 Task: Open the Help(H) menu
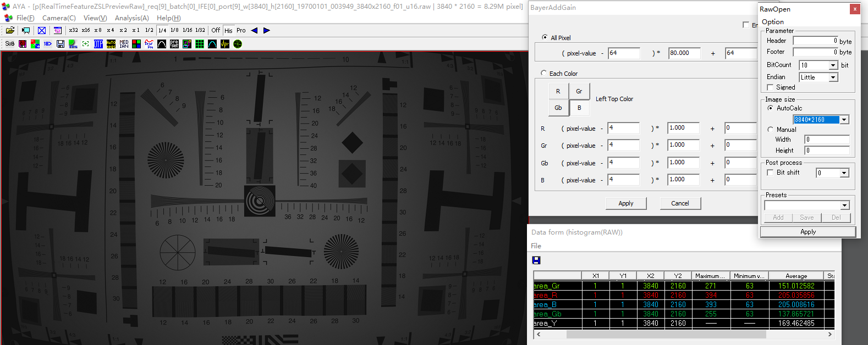169,18
